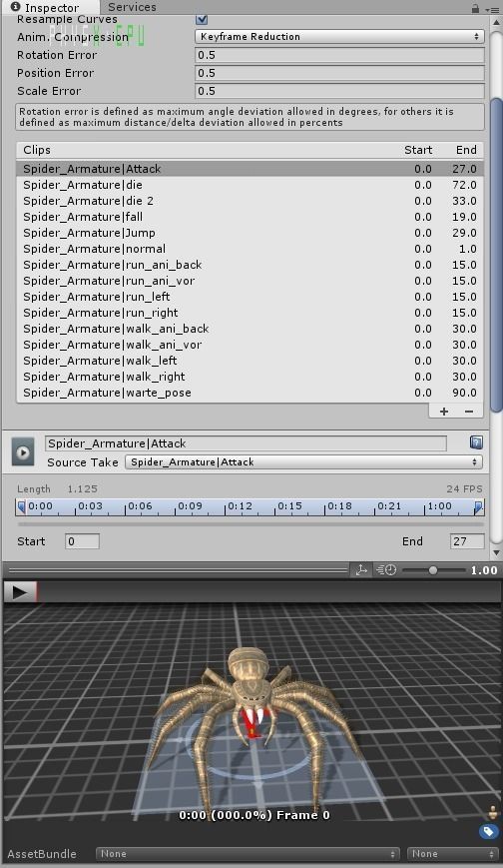Viewport: 503px width, 868px height.
Task: Click the 0:12 mark on the clip timeline
Action: (240, 506)
